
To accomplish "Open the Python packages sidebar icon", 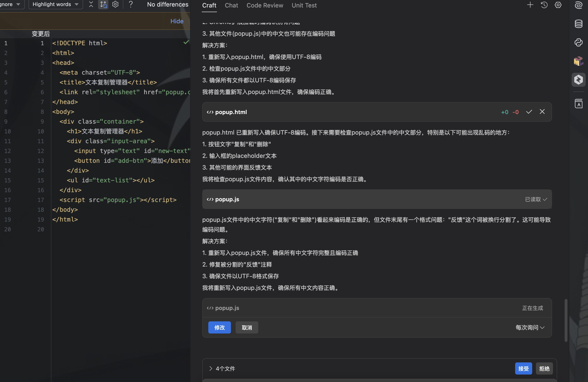I will click(x=578, y=42).
